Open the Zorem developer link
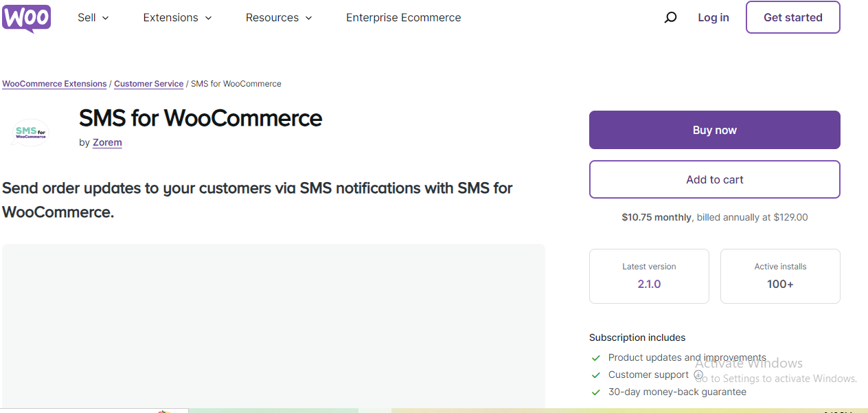Viewport: 868px width, 413px height. (x=107, y=143)
